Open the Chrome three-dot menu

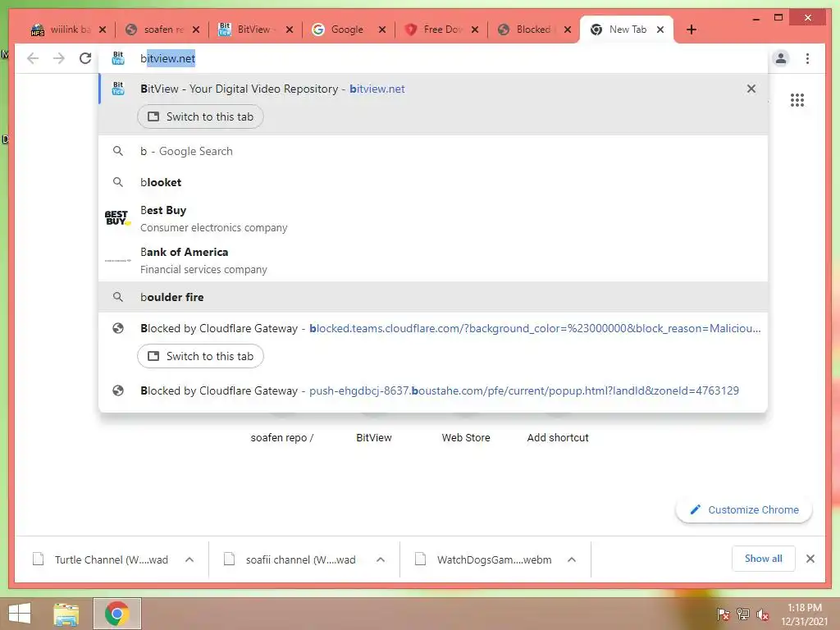(807, 58)
